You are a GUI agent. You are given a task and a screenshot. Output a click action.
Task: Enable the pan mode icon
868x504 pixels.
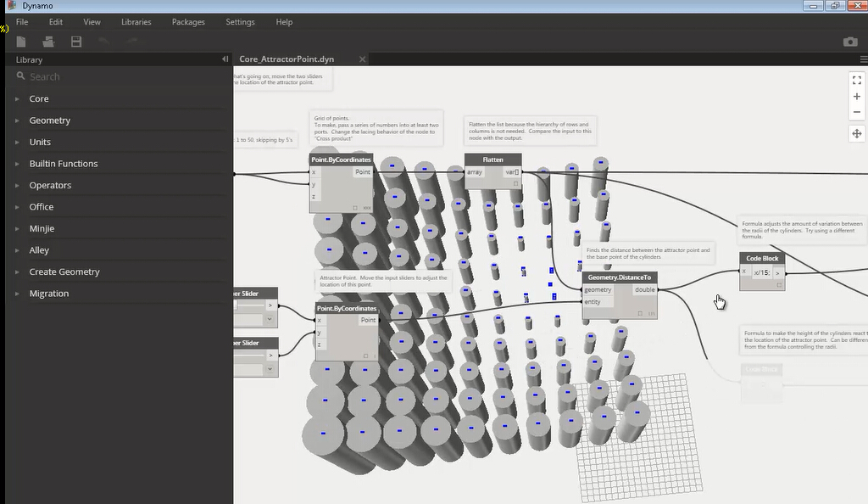(856, 134)
